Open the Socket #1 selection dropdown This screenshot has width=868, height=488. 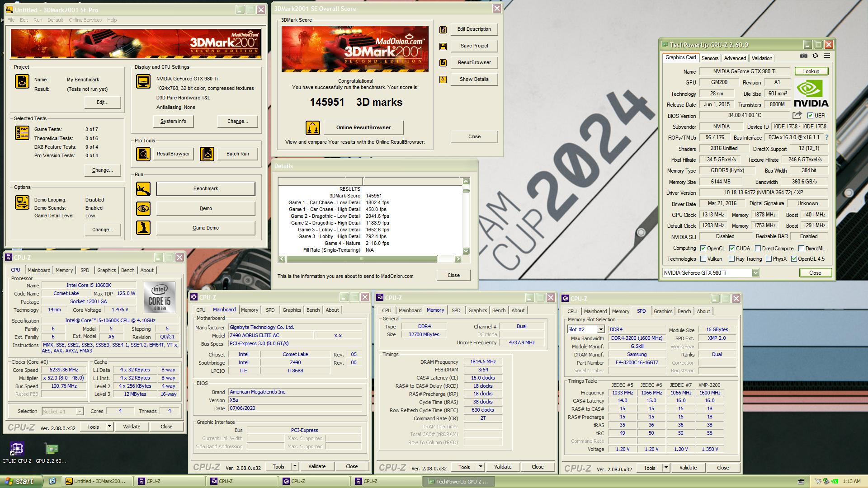(x=80, y=412)
